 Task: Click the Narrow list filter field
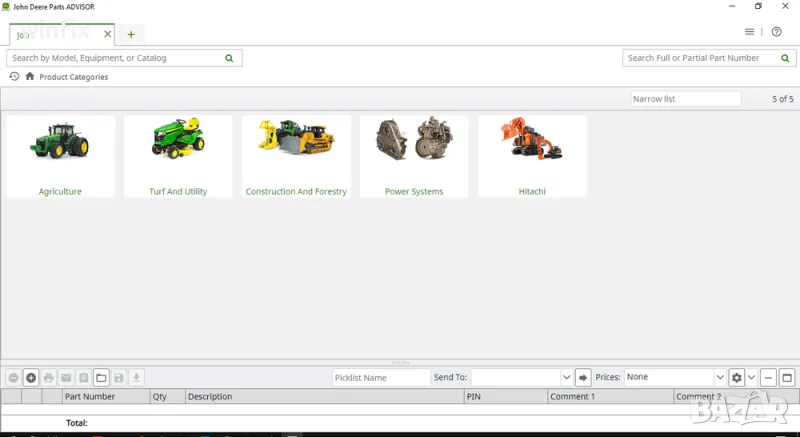(x=685, y=99)
